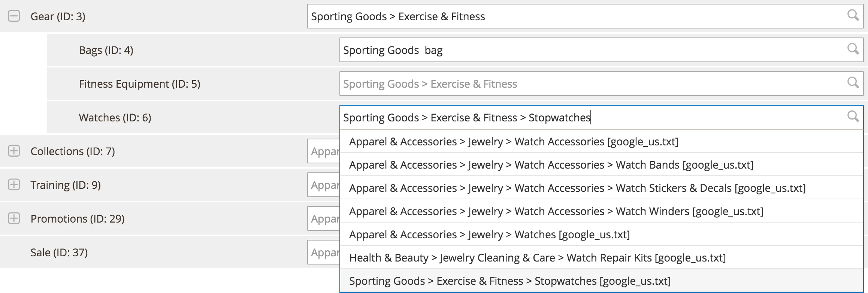The width and height of the screenshot is (868, 293).
Task: Expand the Training (ID: 9) category
Action: 14,185
